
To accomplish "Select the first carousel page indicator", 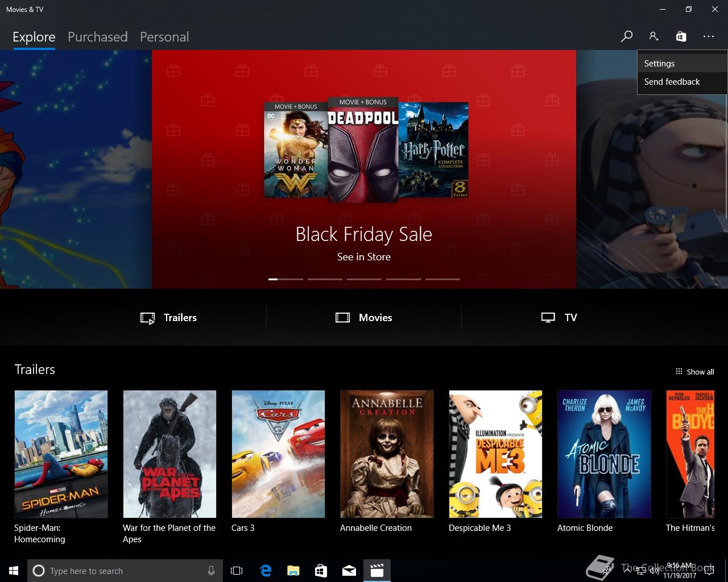I will tap(286, 279).
